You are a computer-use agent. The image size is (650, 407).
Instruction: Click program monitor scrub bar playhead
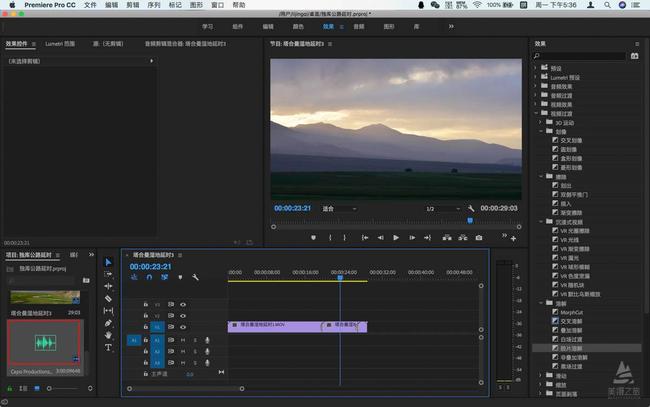(470, 220)
